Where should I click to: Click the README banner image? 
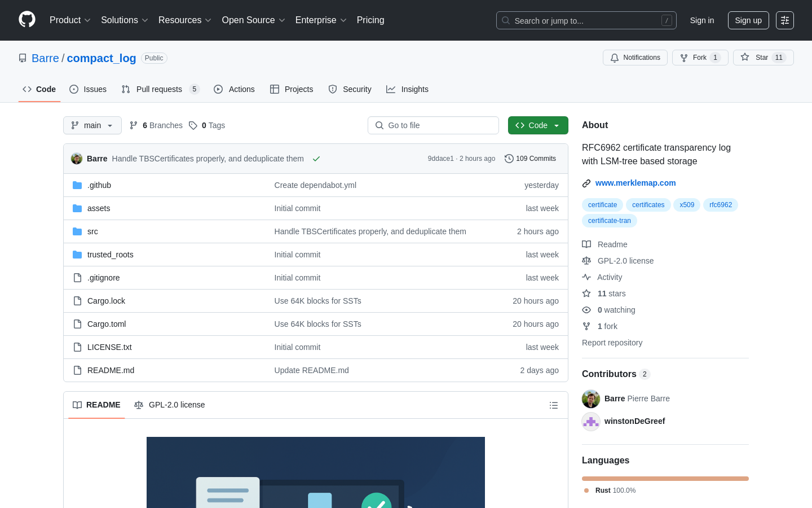point(316,472)
